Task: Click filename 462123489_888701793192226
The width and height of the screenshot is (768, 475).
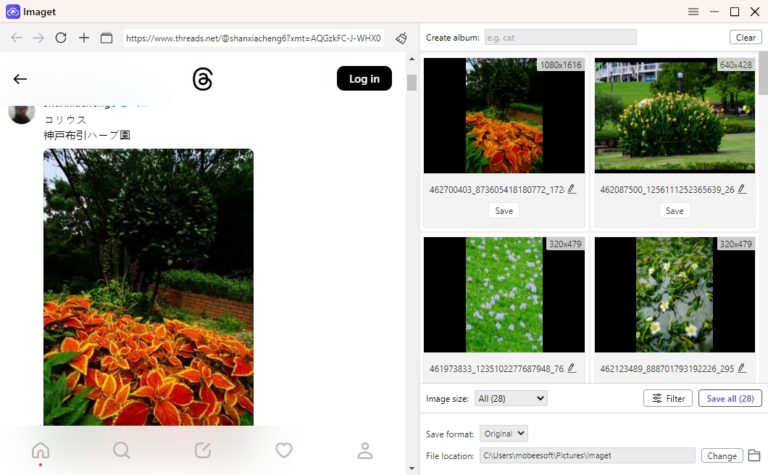Action: pyautogui.click(x=667, y=369)
